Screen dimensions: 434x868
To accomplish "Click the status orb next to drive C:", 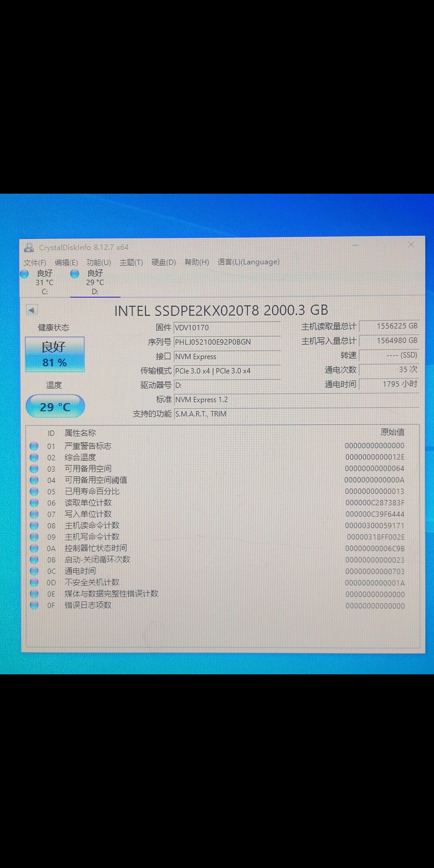I will (x=25, y=274).
